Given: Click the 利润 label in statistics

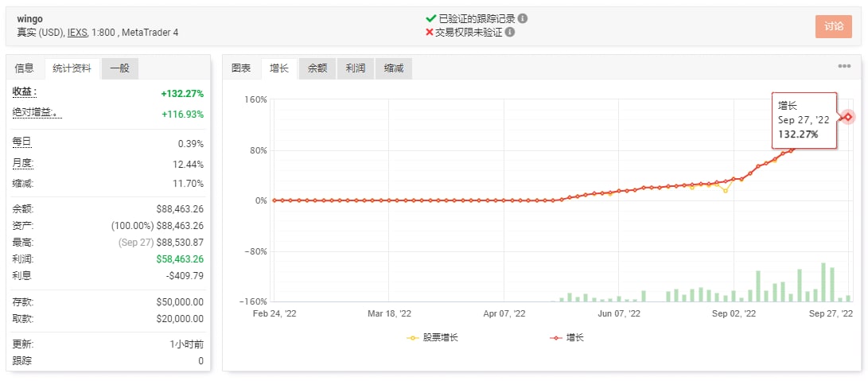Looking at the screenshot, I should click(x=23, y=259).
